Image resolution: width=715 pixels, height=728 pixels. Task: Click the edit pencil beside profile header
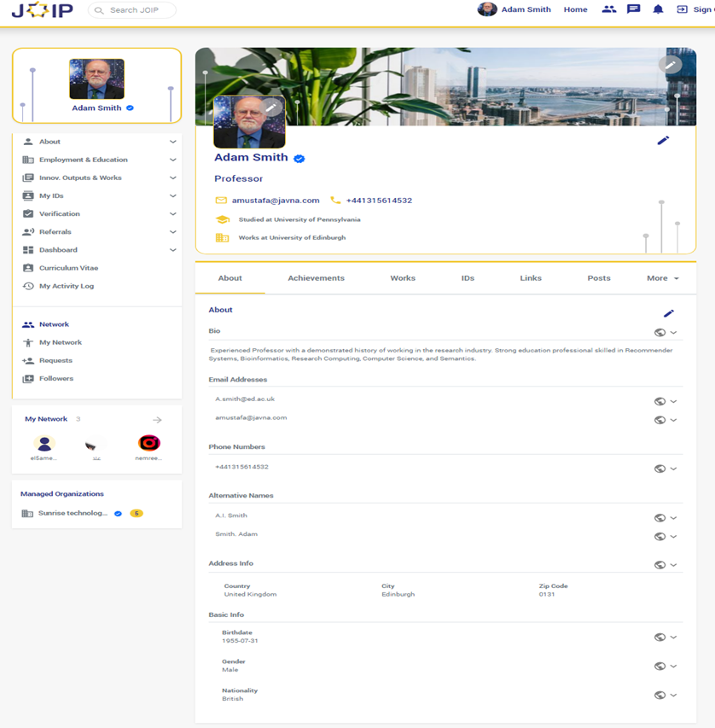pos(663,141)
